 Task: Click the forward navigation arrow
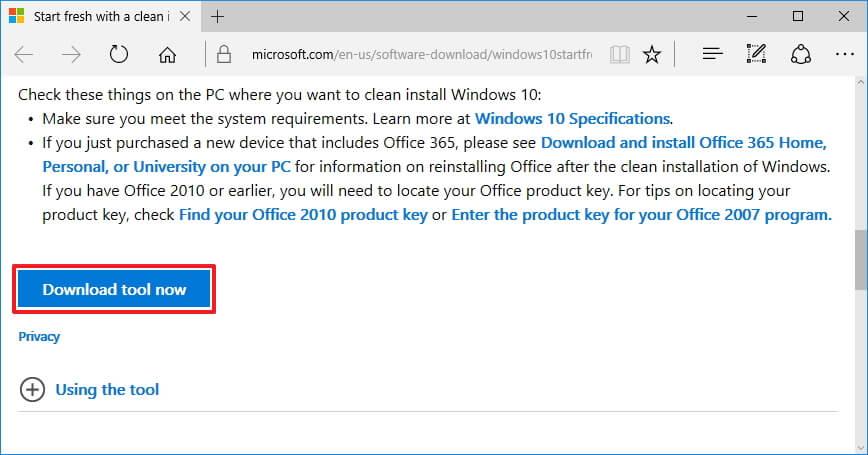click(71, 54)
